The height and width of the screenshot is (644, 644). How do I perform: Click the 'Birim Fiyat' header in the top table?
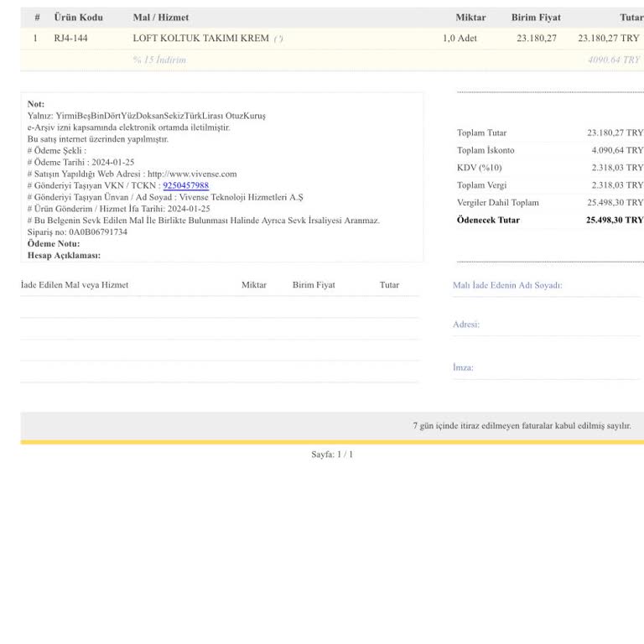[536, 18]
